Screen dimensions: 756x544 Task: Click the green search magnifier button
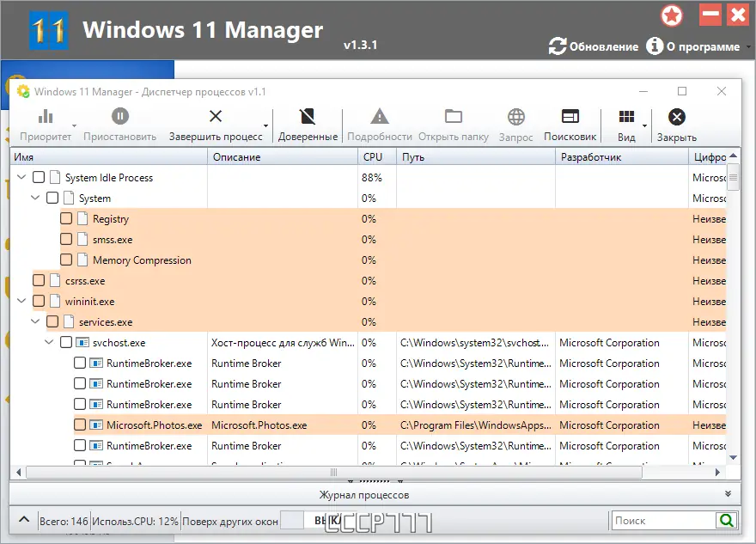(x=726, y=520)
